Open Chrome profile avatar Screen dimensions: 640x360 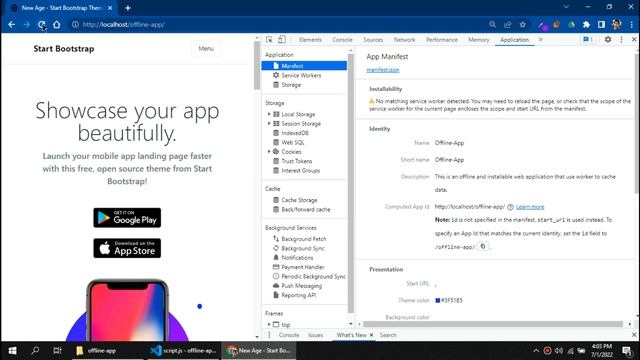pyautogui.click(x=616, y=24)
